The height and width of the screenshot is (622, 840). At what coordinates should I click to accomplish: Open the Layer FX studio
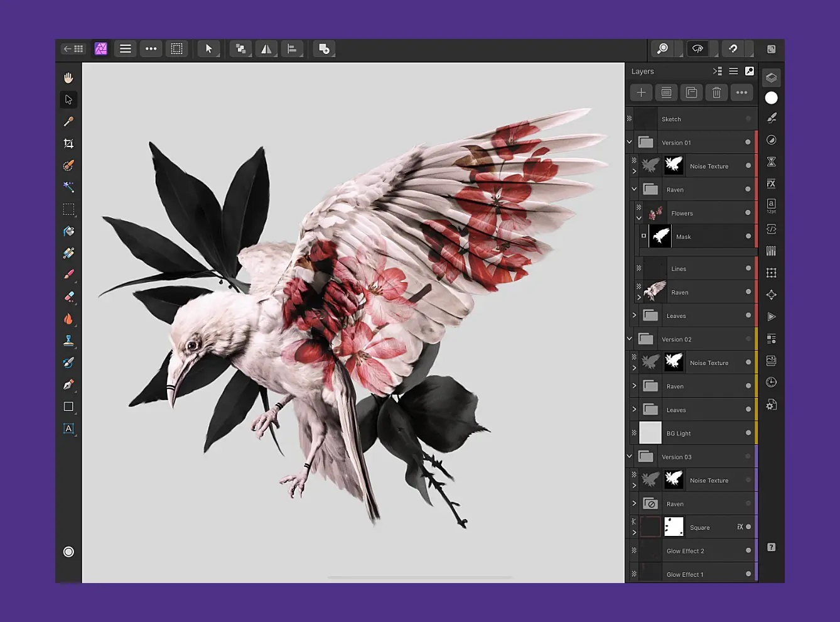click(771, 183)
